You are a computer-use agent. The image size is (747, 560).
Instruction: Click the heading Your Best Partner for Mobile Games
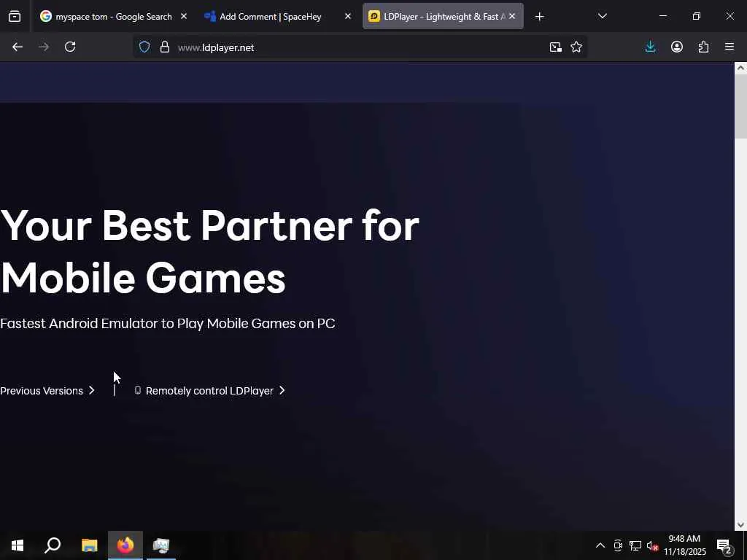[x=209, y=252]
